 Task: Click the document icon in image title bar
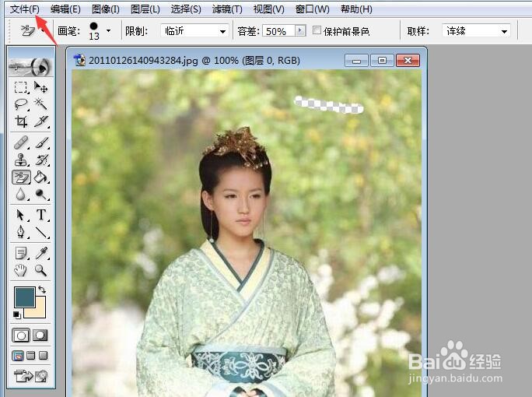click(x=80, y=60)
